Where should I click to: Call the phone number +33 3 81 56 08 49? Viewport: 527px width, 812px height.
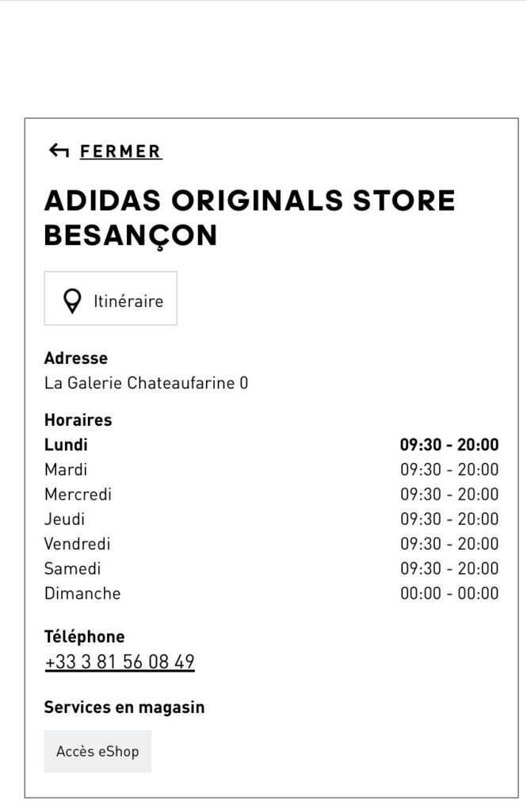[x=120, y=662]
